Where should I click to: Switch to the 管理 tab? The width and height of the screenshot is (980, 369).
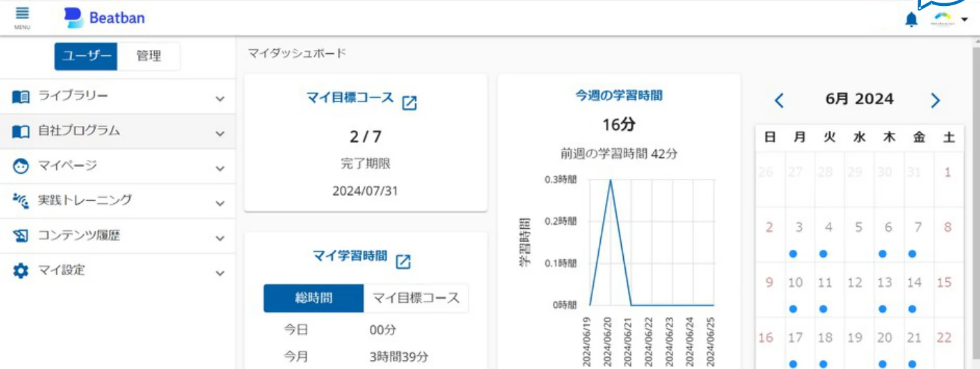pyautogui.click(x=149, y=56)
